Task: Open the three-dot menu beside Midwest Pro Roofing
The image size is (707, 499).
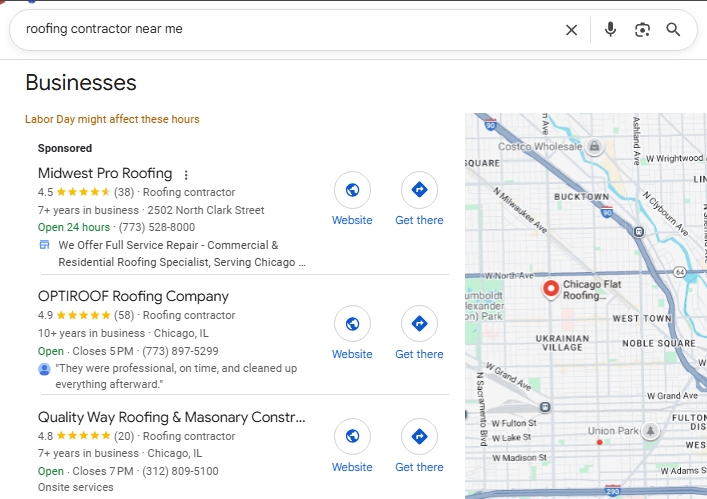Action: [x=186, y=174]
